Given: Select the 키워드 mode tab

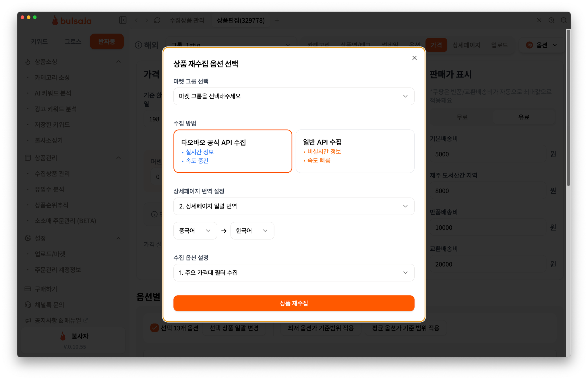Looking at the screenshot, I should [39, 42].
